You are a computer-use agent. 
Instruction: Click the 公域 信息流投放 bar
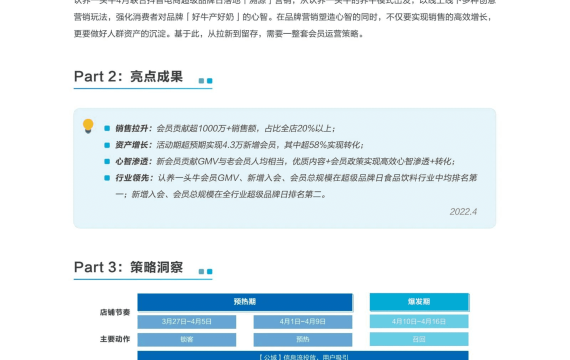(x=303, y=355)
